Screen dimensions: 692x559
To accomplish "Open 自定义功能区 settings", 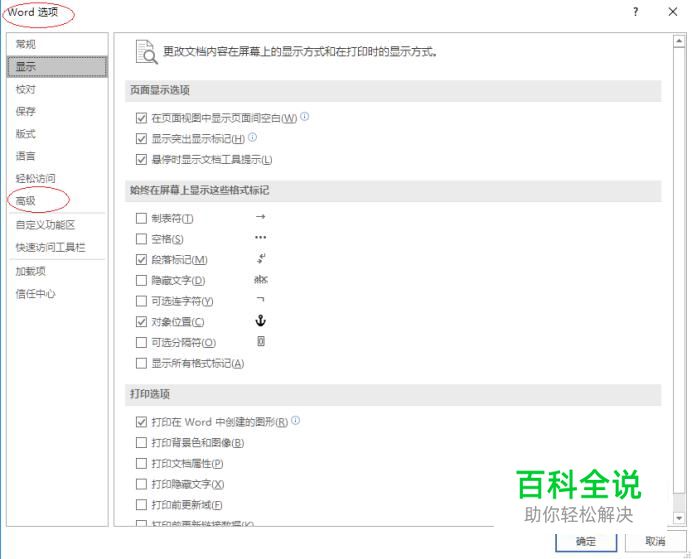I will click(57, 225).
